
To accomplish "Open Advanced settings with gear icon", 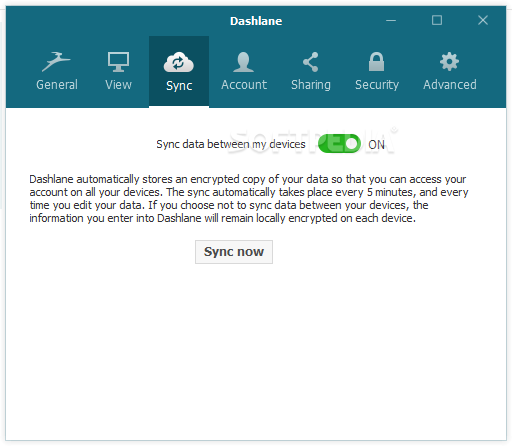I will [449, 72].
